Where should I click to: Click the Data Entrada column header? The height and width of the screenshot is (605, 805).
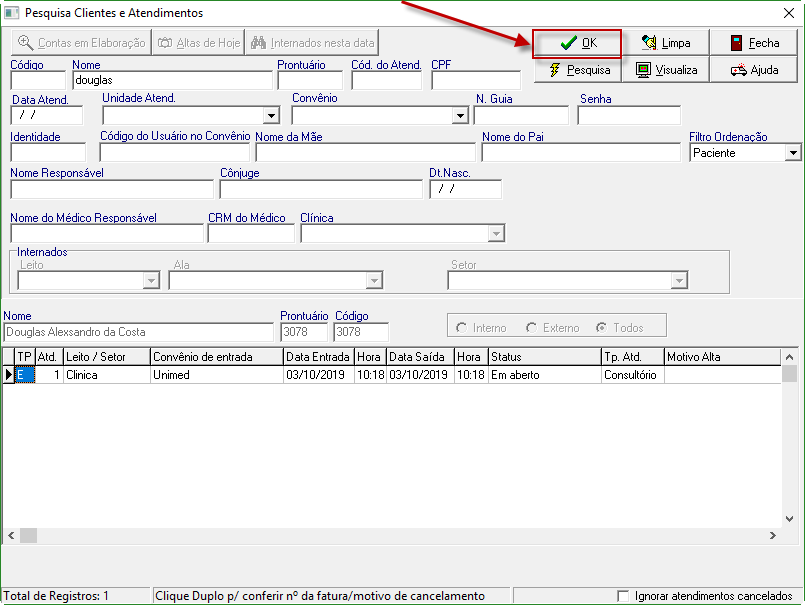point(319,356)
